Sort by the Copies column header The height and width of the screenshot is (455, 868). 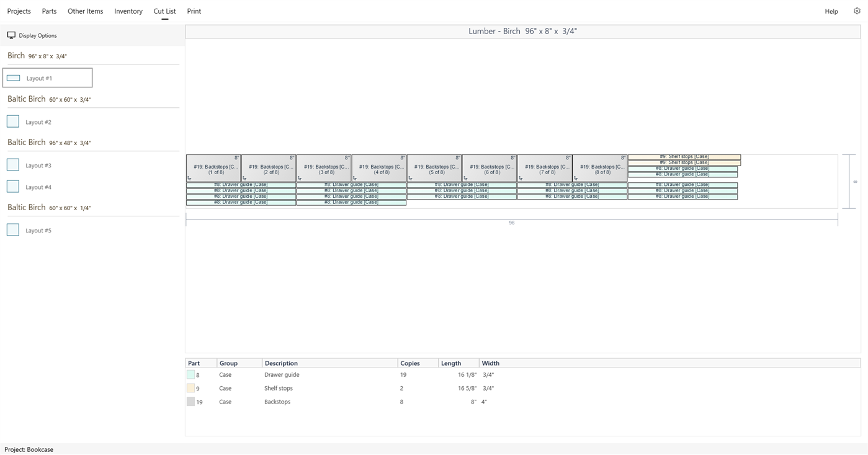tap(410, 363)
